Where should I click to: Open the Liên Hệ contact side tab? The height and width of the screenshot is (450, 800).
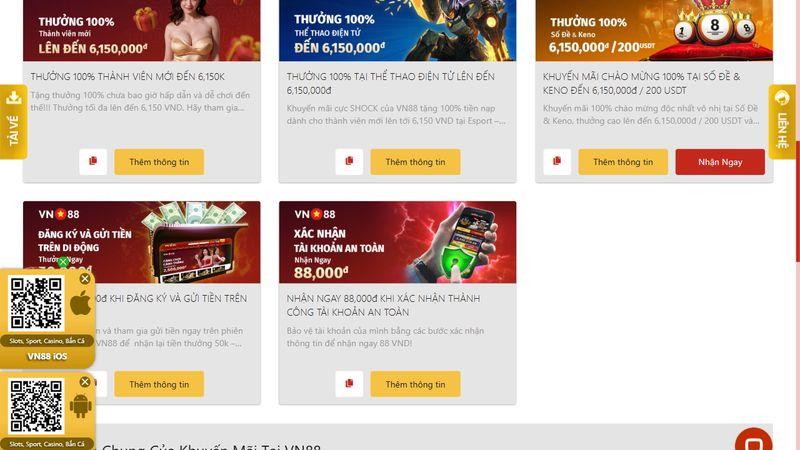(x=782, y=121)
